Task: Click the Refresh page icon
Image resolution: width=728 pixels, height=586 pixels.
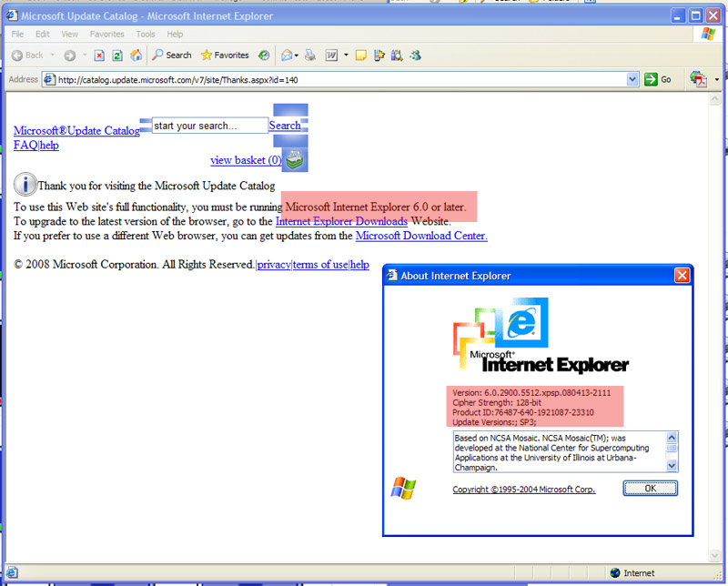Action: tap(117, 56)
